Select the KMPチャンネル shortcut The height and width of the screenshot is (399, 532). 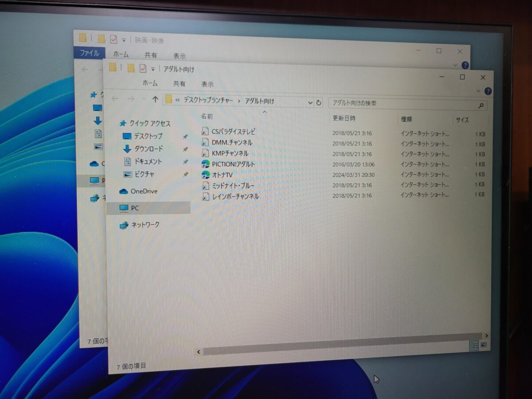tap(230, 153)
